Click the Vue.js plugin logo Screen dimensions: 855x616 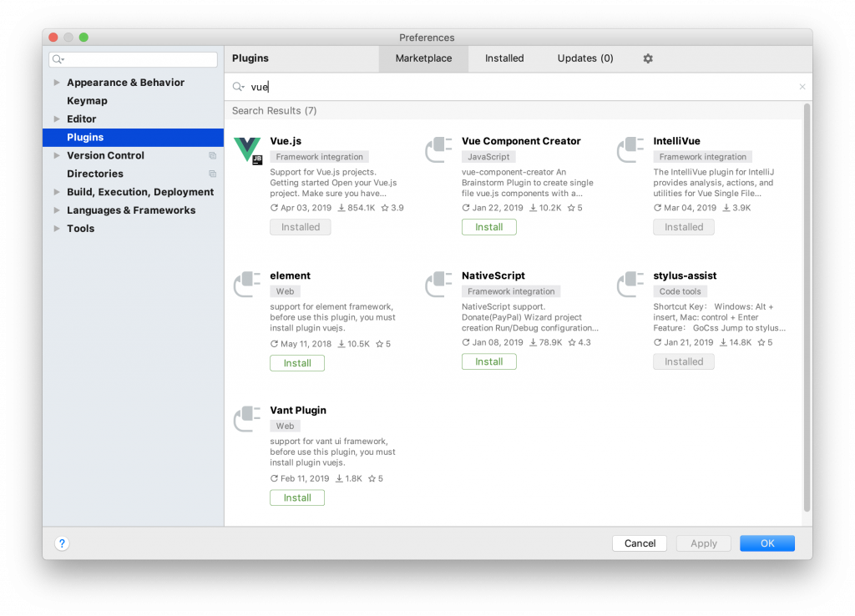pyautogui.click(x=248, y=150)
